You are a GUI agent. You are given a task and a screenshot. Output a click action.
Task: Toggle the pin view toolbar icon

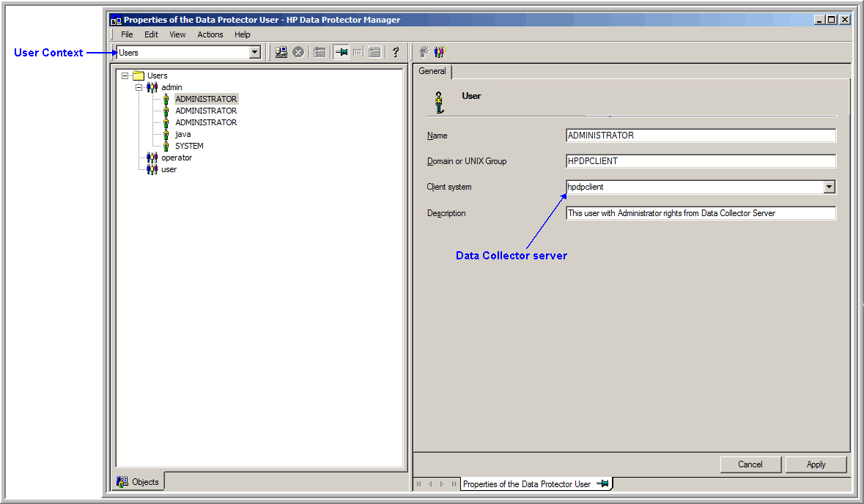pyautogui.click(x=341, y=51)
